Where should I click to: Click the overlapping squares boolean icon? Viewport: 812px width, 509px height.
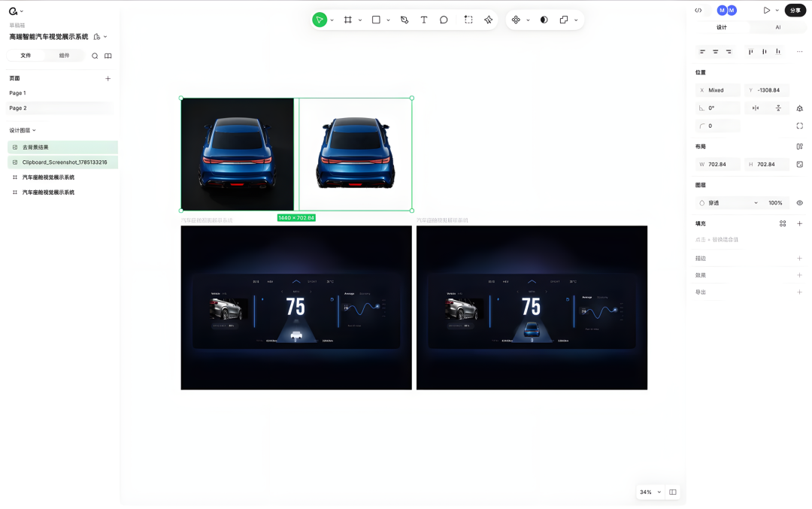pos(564,20)
